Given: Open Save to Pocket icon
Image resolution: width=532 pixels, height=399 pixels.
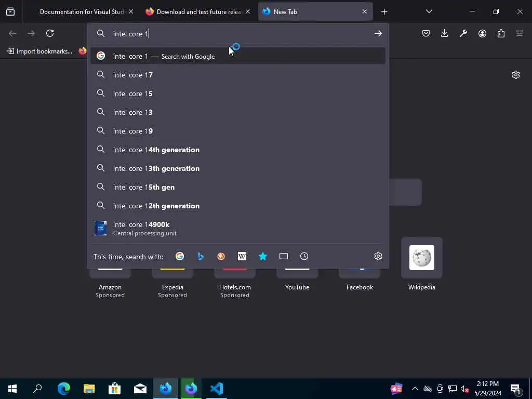Looking at the screenshot, I should 426,33.
